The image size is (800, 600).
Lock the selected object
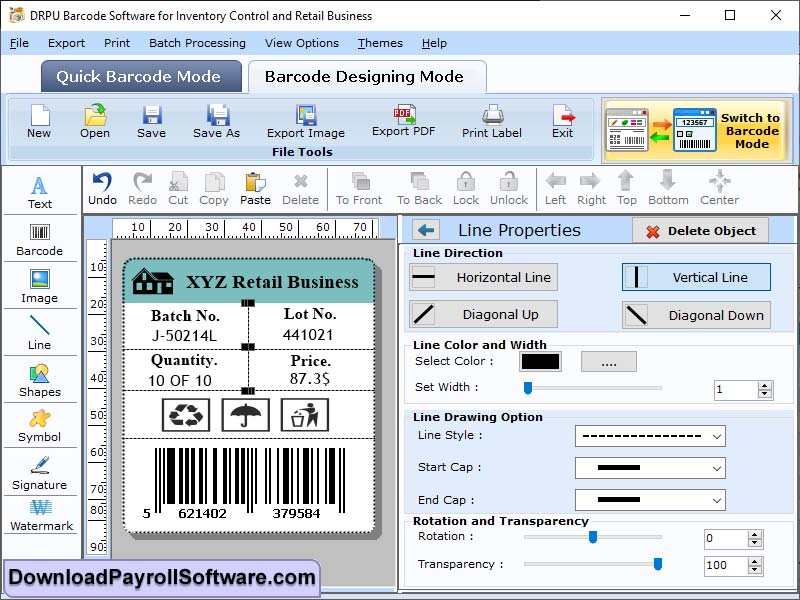coord(464,187)
